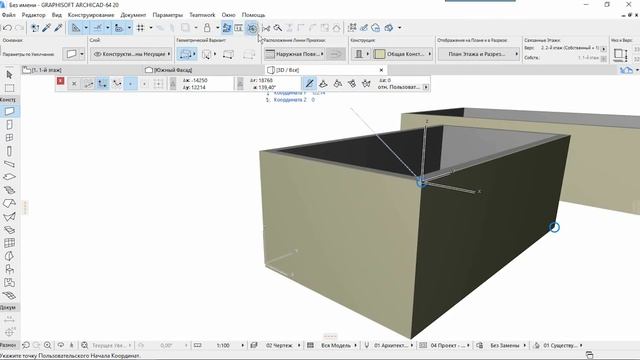The image size is (640, 360).
Task: Open the grid snap options arrow
Action: point(151,28)
